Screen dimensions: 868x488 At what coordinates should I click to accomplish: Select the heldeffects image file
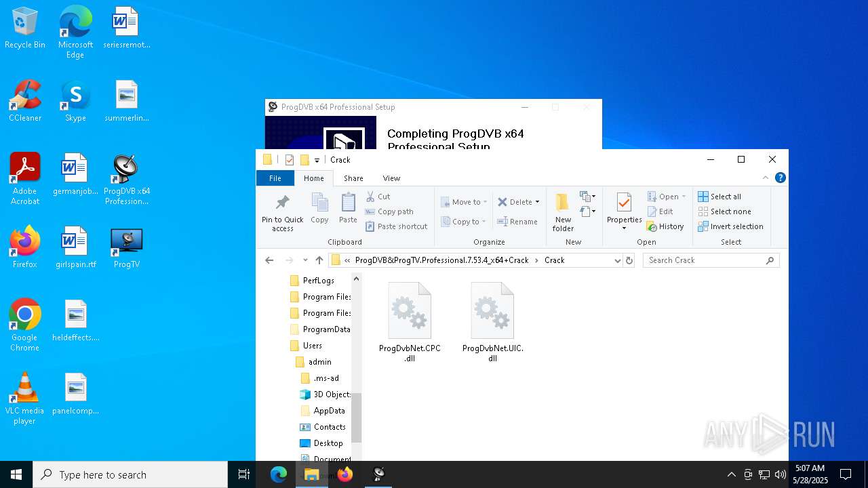[x=75, y=321]
